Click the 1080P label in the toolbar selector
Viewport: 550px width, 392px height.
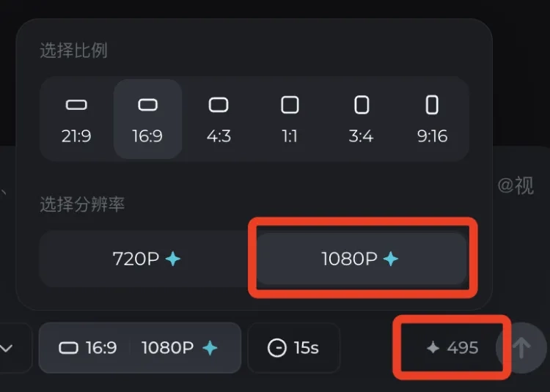point(168,348)
